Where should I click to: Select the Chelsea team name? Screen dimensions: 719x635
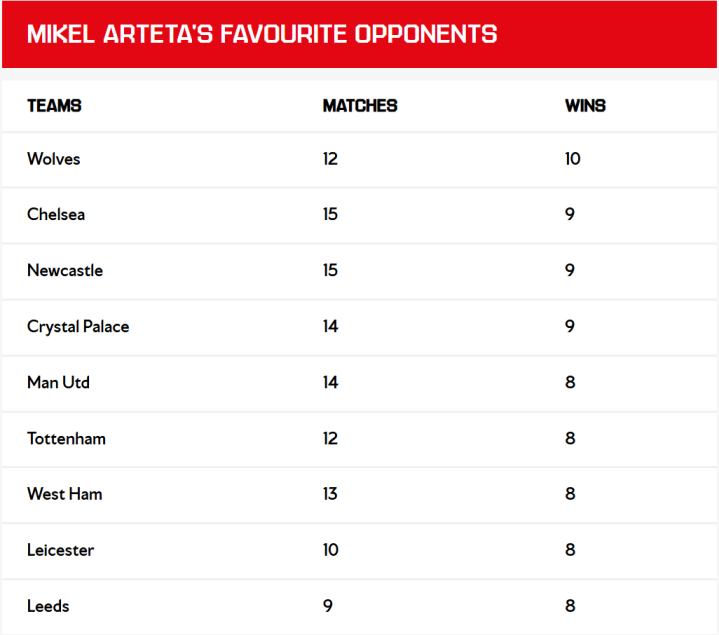[x=56, y=215]
